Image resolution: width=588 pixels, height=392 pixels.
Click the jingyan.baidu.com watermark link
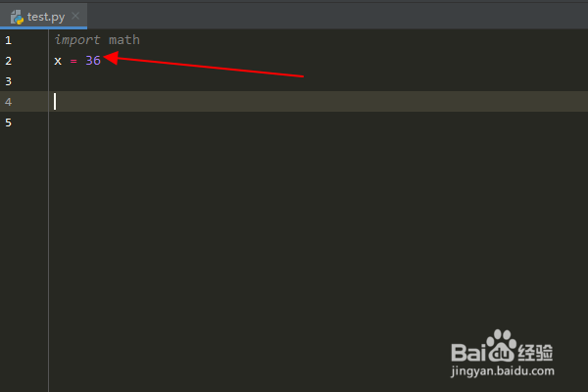pyautogui.click(x=503, y=371)
